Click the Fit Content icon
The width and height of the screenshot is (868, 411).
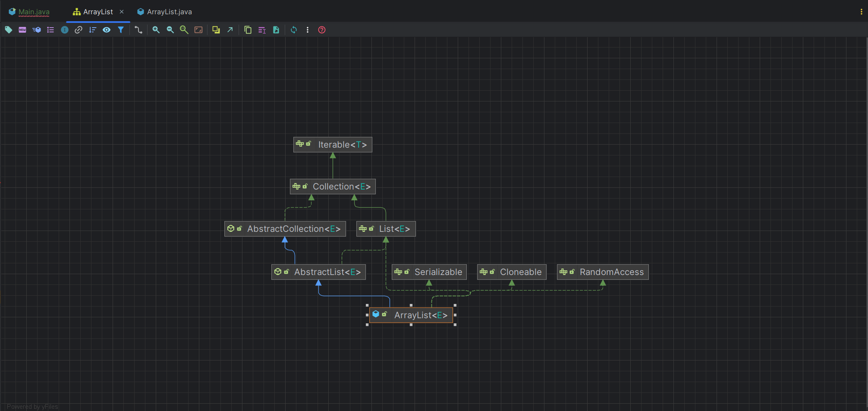[x=198, y=30]
